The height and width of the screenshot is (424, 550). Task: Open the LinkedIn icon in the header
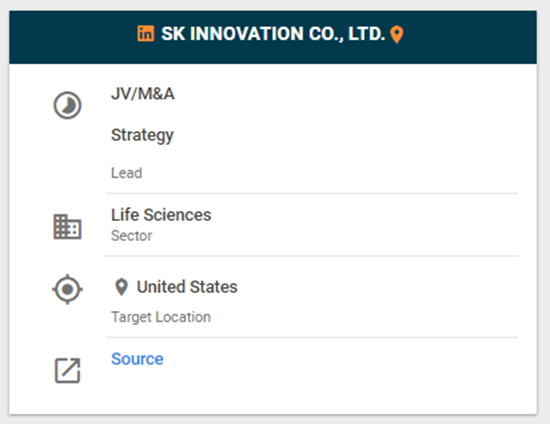(x=146, y=34)
